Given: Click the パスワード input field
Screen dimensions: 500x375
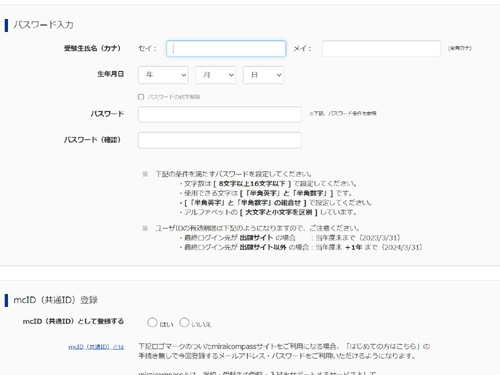Looking at the screenshot, I should 220,114.
